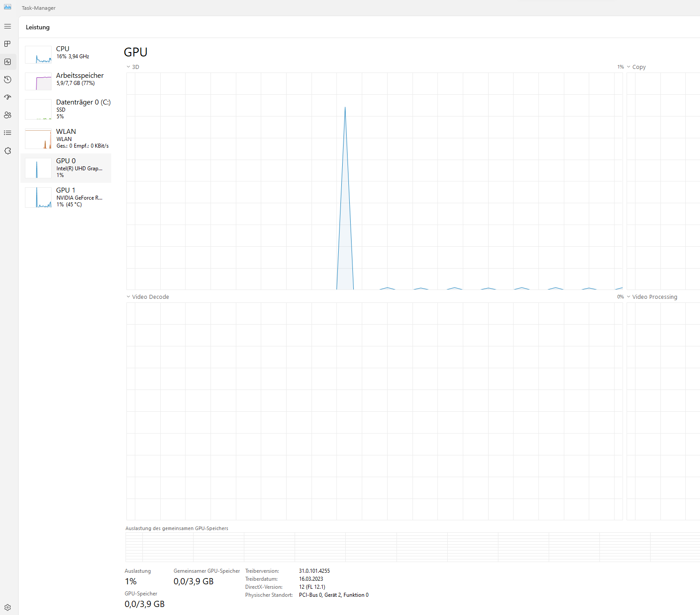Click driver version 31.0.101.4255
The image size is (700, 615).
click(314, 571)
